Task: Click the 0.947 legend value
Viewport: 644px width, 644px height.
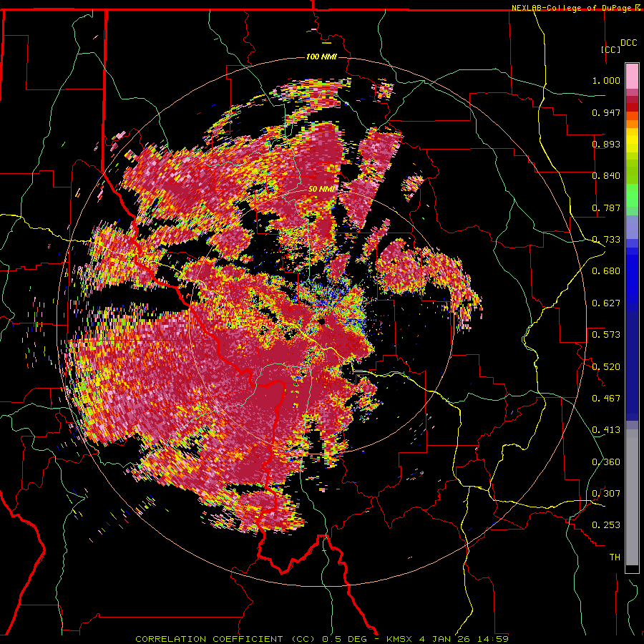Action: tap(606, 112)
